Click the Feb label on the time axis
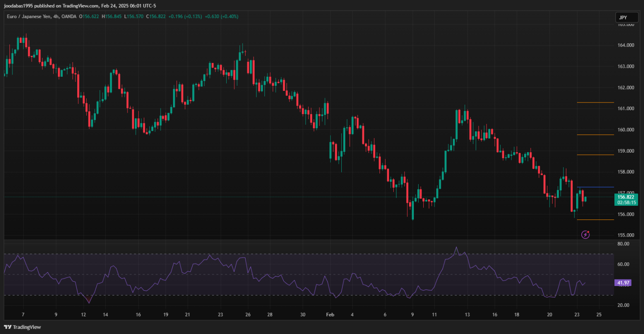Viewport: 644px width, 334px height. [330, 315]
